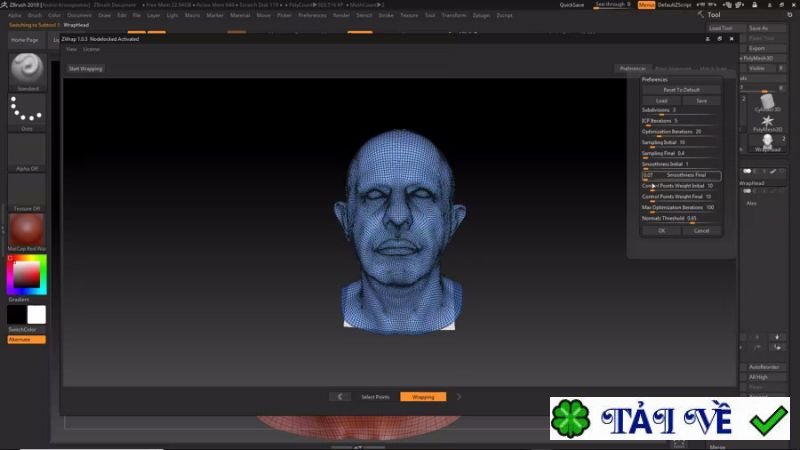This screenshot has height=450, width=800.
Task: Click the Start Wrapping button
Action: (x=85, y=69)
